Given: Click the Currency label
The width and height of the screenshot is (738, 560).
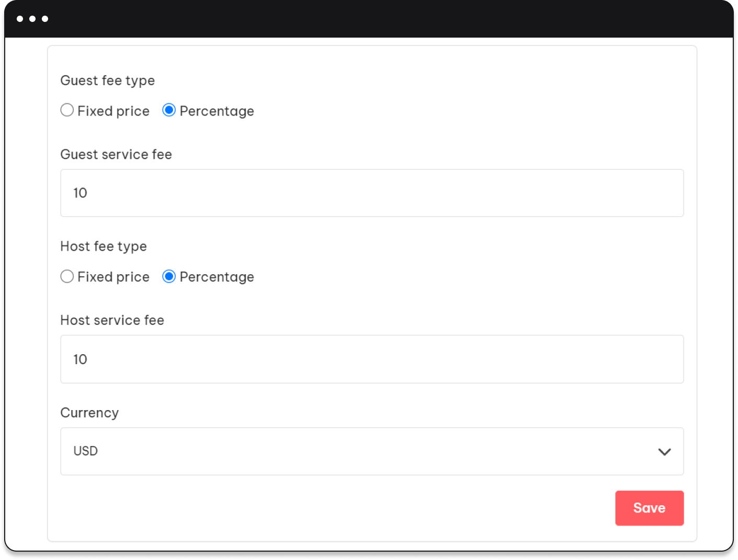Looking at the screenshot, I should click(89, 413).
